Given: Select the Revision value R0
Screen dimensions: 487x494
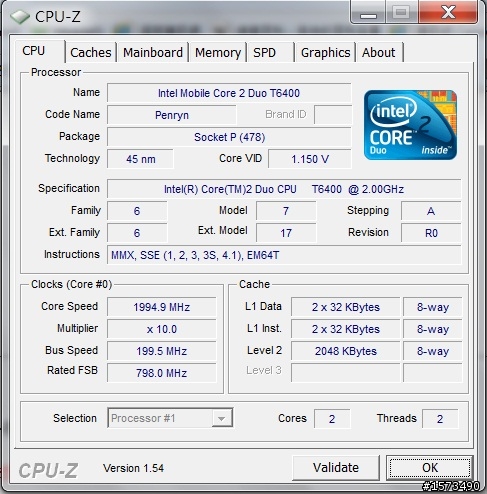Looking at the screenshot, I should (x=431, y=233).
